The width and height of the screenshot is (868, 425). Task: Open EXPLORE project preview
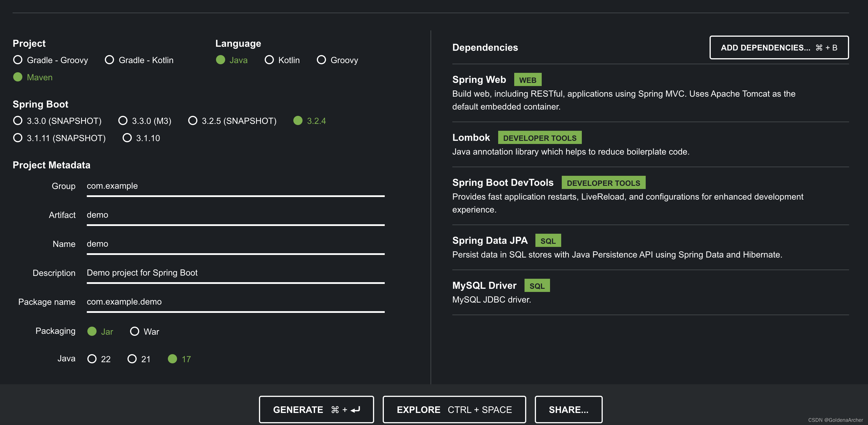pos(454,410)
